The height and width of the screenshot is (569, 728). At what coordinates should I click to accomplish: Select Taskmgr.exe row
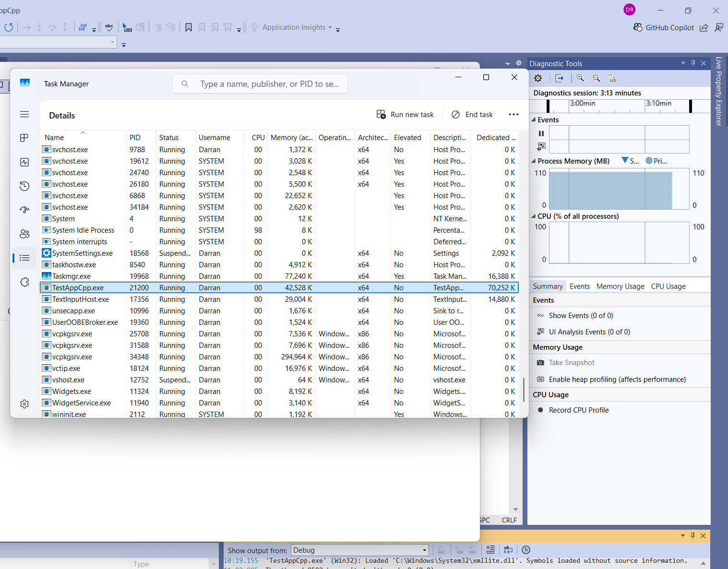[x=279, y=276]
